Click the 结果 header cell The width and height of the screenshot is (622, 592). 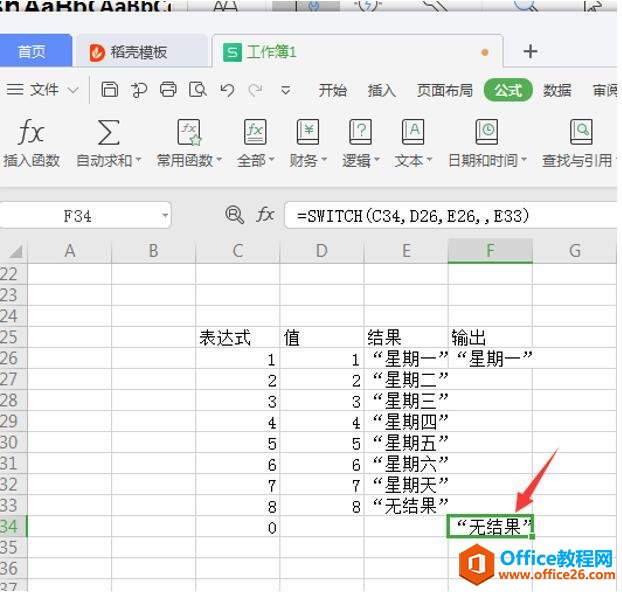point(406,338)
